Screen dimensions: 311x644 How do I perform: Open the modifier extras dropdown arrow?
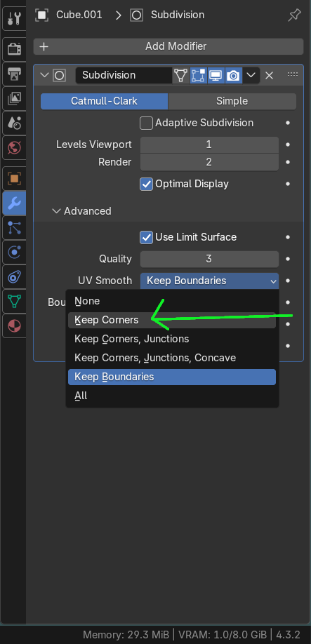tap(251, 75)
